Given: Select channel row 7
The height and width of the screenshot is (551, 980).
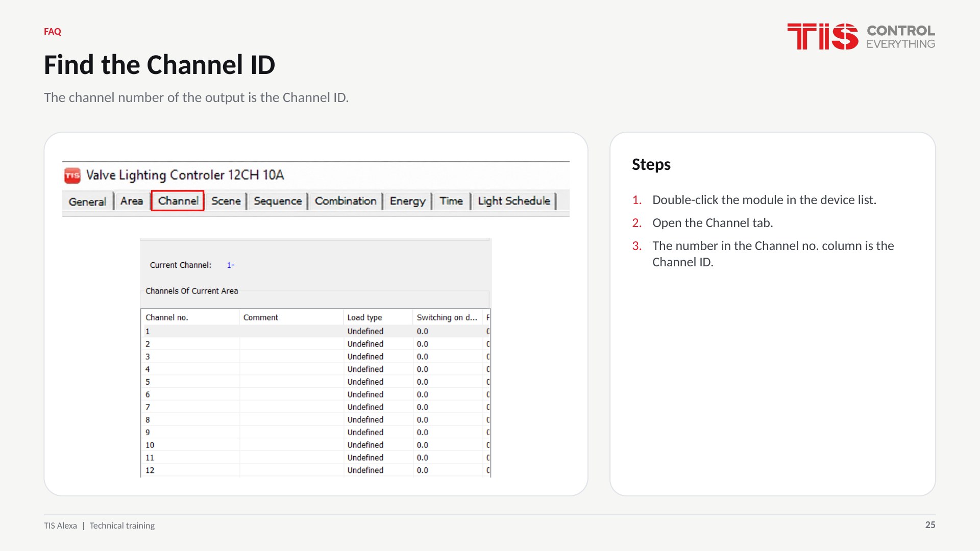Looking at the screenshot, I should click(x=315, y=407).
